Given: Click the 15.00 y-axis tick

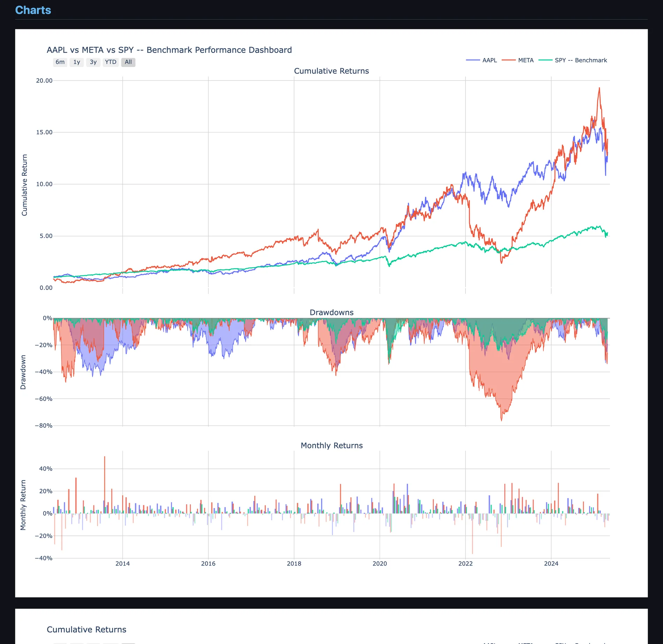Looking at the screenshot, I should pyautogui.click(x=44, y=132).
